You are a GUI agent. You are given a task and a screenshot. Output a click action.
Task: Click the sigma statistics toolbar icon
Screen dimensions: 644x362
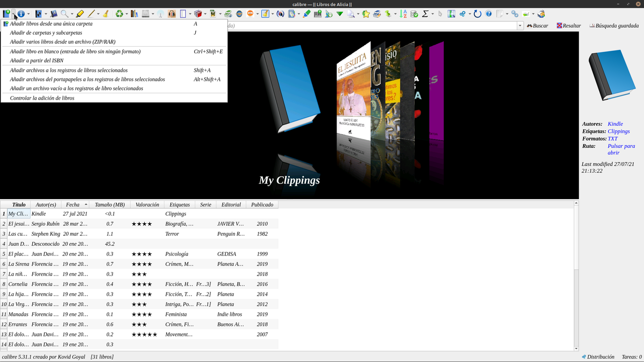(425, 14)
